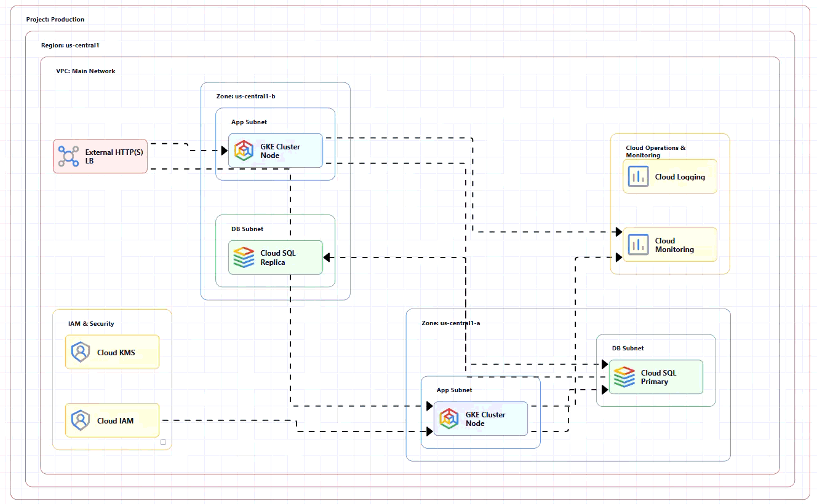Screen dimensions: 817x504
Task: Click the 'VPC: Main Network' group title
Action: tap(86, 71)
